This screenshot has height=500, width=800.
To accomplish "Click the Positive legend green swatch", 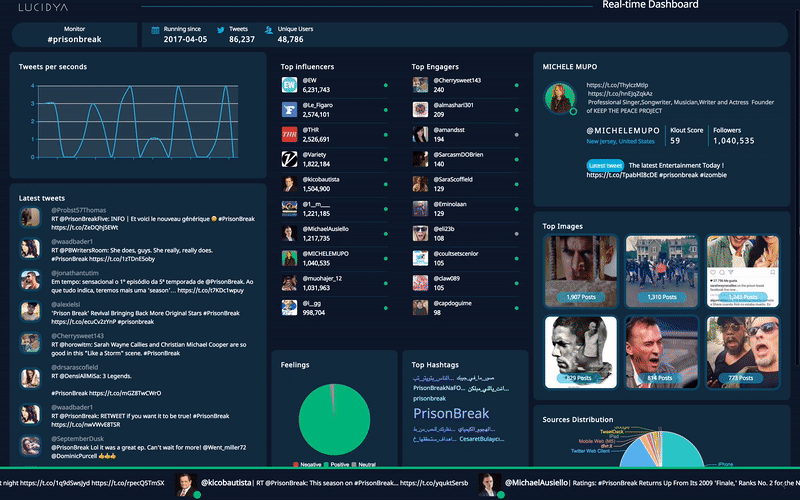I will [326, 464].
